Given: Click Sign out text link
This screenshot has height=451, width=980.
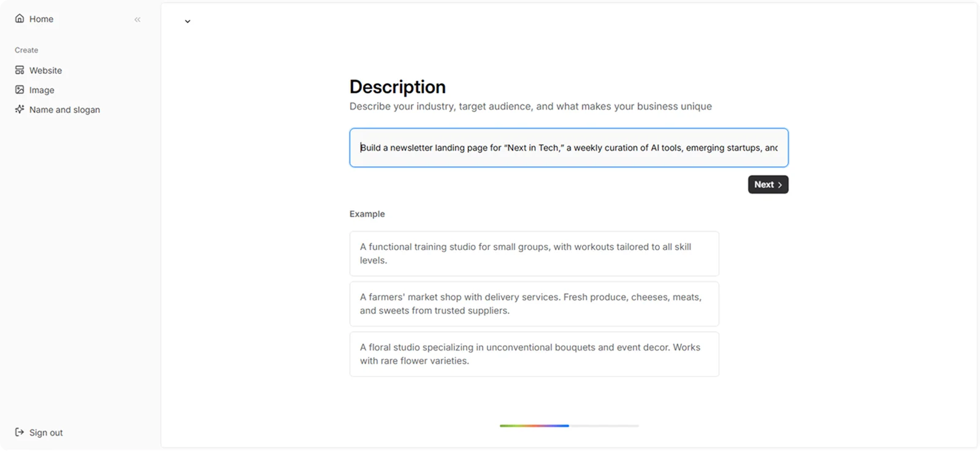Looking at the screenshot, I should 46,433.
